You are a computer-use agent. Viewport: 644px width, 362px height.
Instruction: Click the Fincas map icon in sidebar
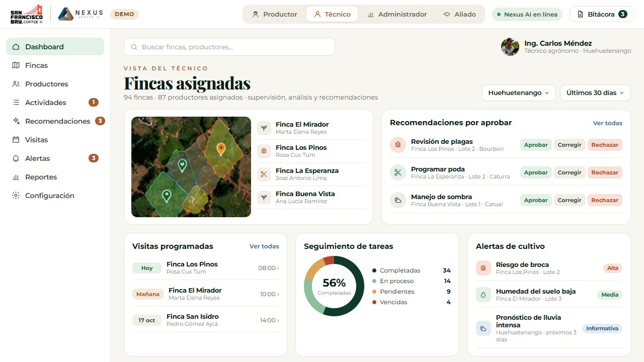point(16,65)
